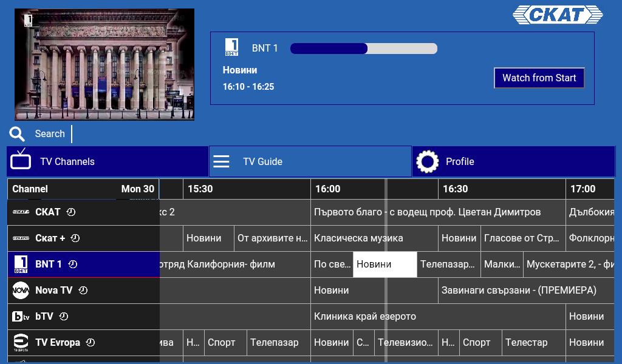Click the СКАТ logo in the top corner
The width and height of the screenshot is (622, 364).
pos(558,15)
